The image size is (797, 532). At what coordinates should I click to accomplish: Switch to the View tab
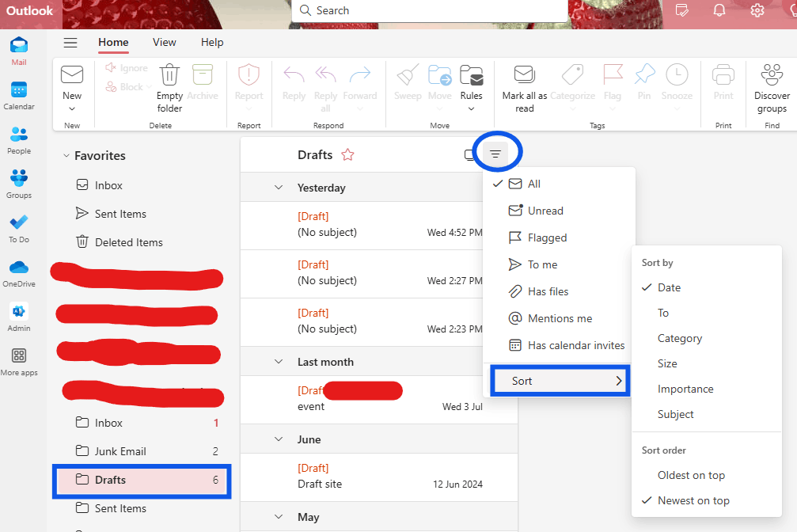pyautogui.click(x=164, y=43)
